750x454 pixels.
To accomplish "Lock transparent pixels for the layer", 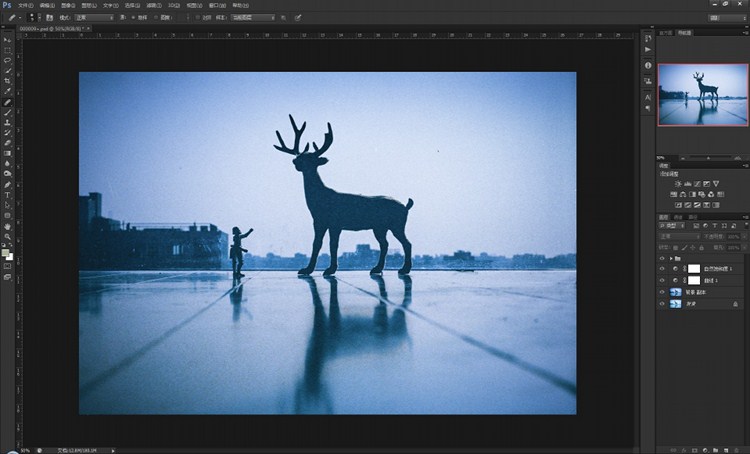I will [675, 248].
